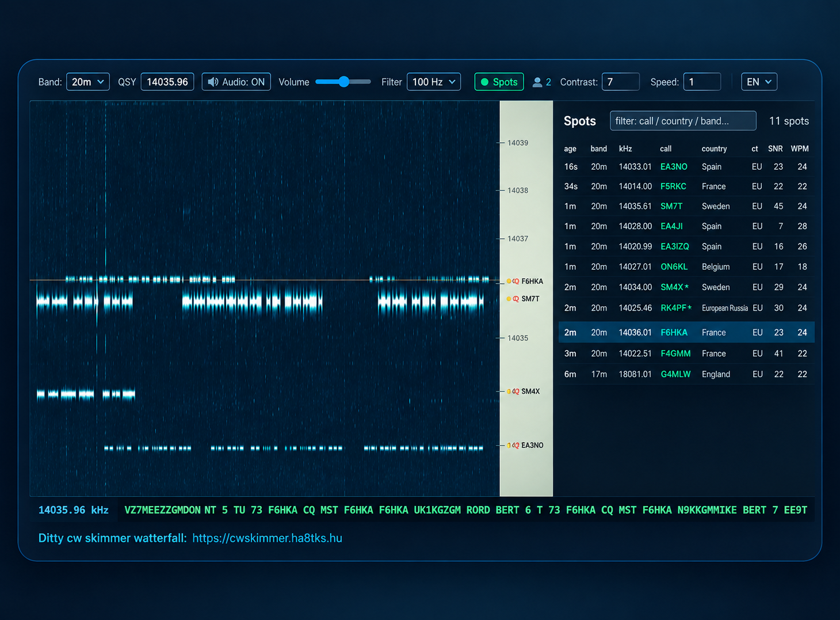The height and width of the screenshot is (620, 840).
Task: Toggle the Audio: ON button
Action: (x=236, y=82)
